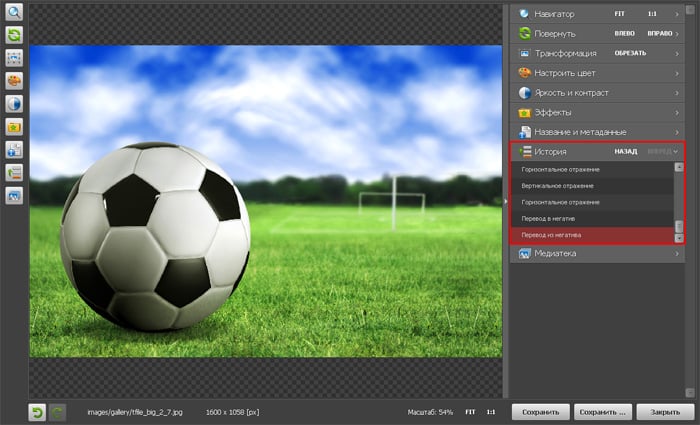This screenshot has width=700, height=425.
Task: Expand the Медиатека panel
Action: tap(598, 254)
